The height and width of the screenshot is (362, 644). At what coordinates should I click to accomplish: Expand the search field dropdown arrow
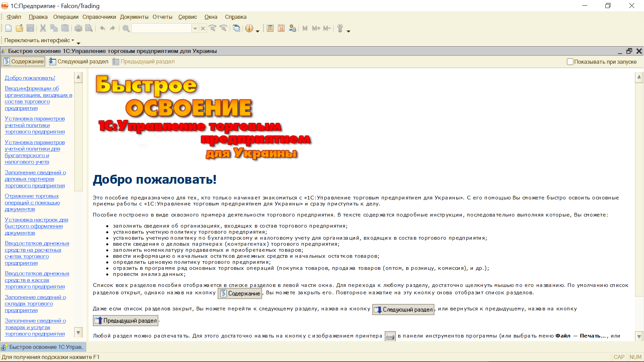point(195,28)
